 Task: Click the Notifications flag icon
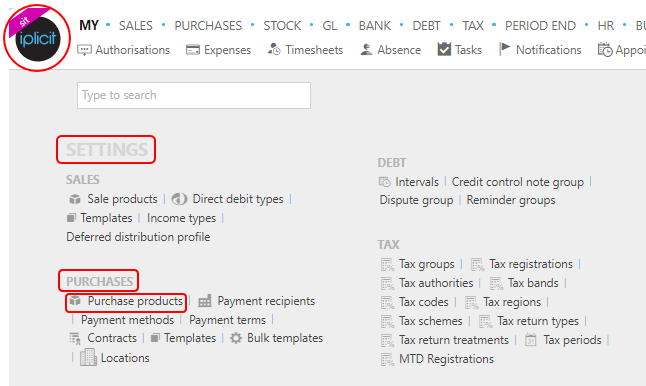(504, 49)
